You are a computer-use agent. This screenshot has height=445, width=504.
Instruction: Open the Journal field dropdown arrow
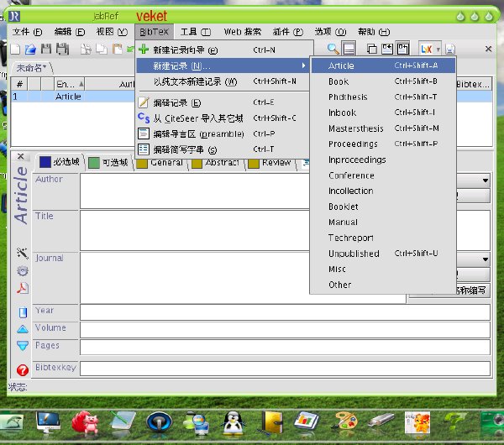tap(485, 259)
